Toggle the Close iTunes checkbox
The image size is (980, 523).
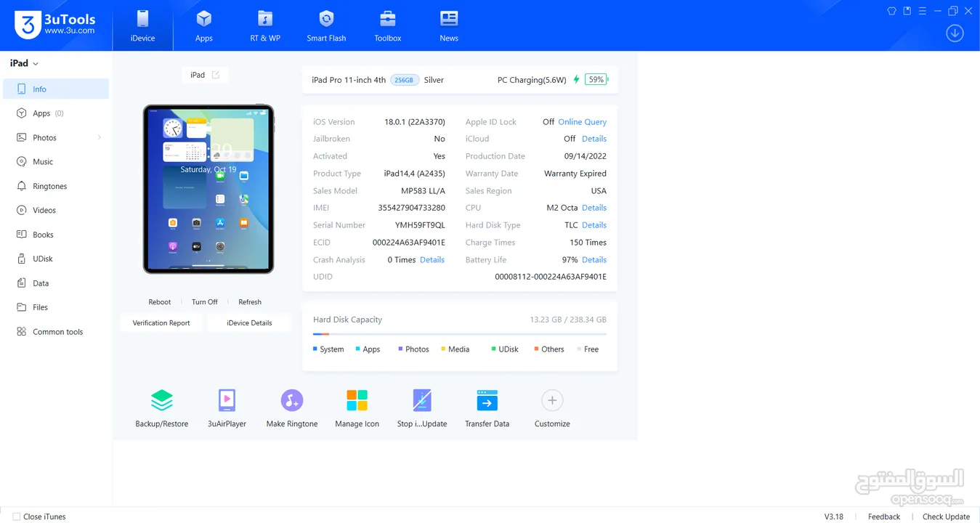(17, 517)
